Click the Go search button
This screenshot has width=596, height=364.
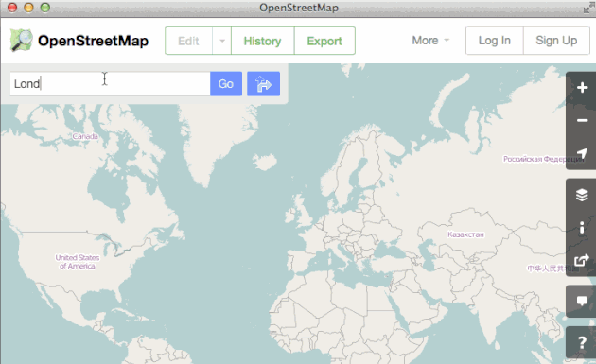tap(226, 83)
